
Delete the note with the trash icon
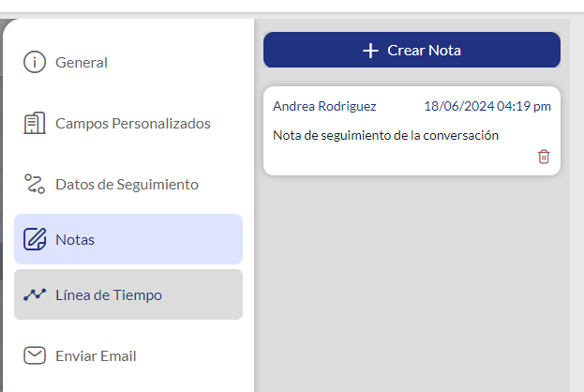(544, 157)
